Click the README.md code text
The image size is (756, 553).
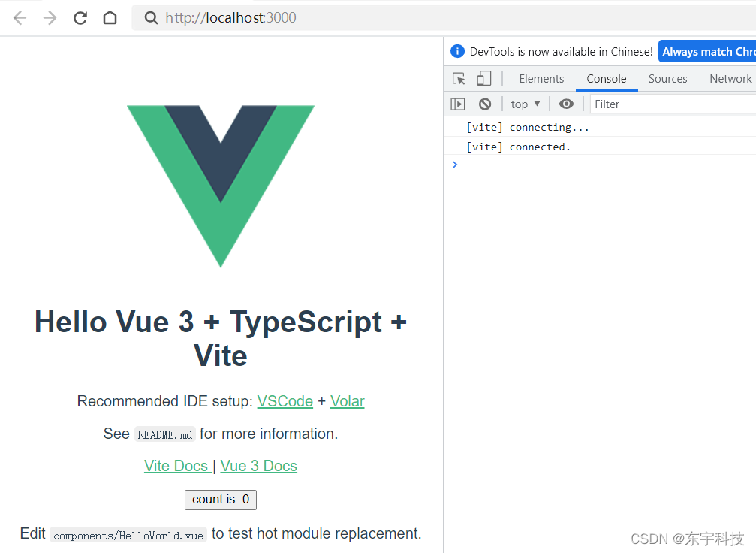click(165, 434)
